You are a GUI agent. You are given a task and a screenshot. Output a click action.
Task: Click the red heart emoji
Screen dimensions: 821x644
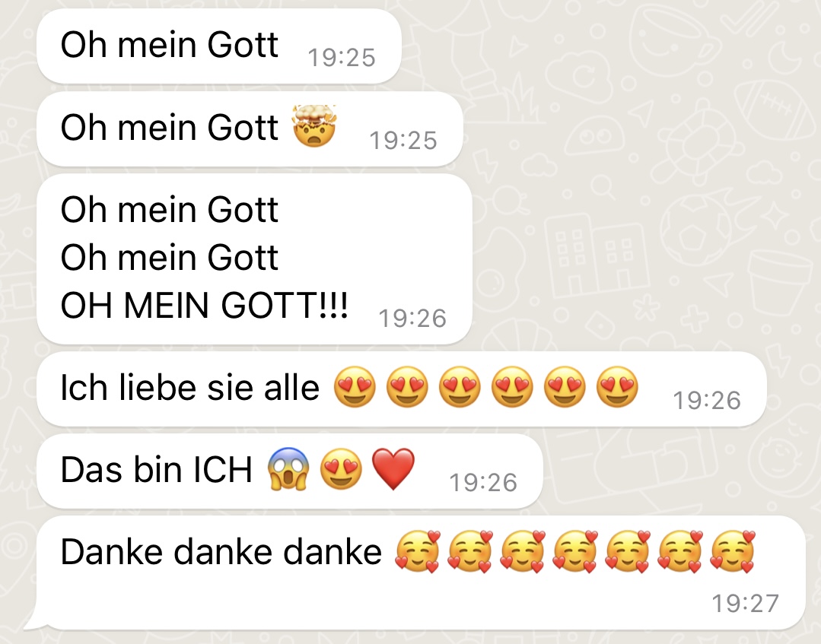coord(393,469)
